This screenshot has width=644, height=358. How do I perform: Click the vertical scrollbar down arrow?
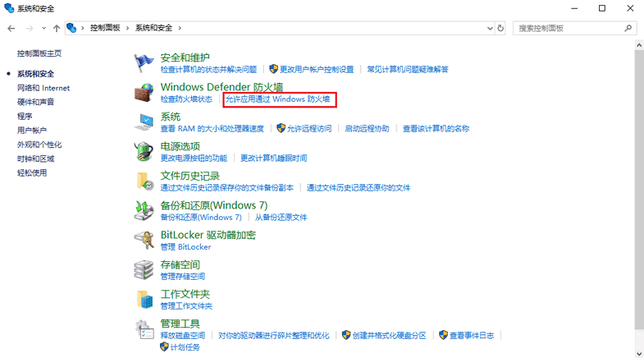(x=638, y=351)
